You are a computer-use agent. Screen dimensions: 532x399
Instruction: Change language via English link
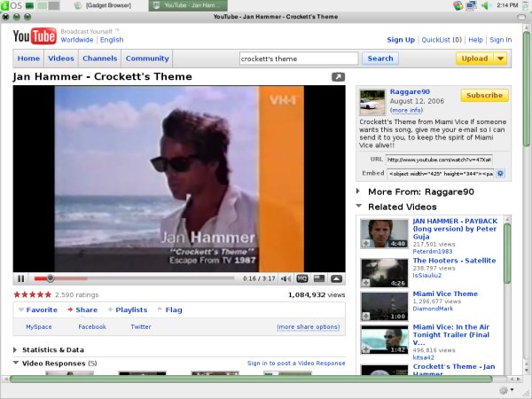pyautogui.click(x=112, y=40)
